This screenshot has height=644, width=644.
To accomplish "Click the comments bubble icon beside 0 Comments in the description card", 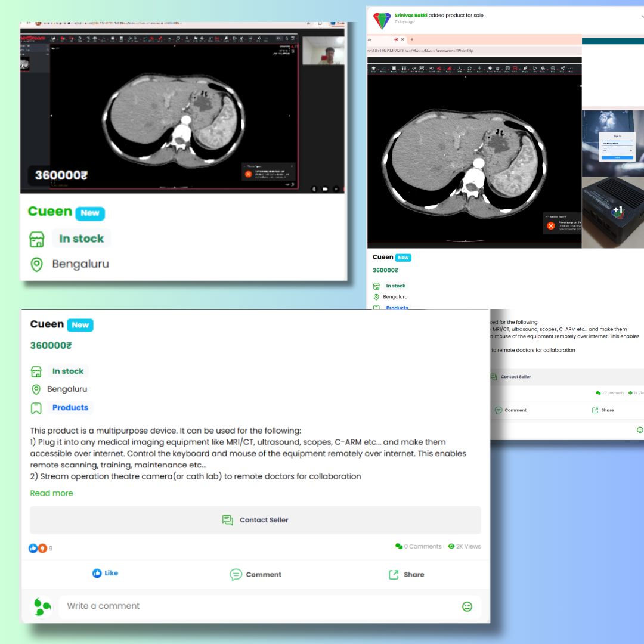I will click(398, 546).
